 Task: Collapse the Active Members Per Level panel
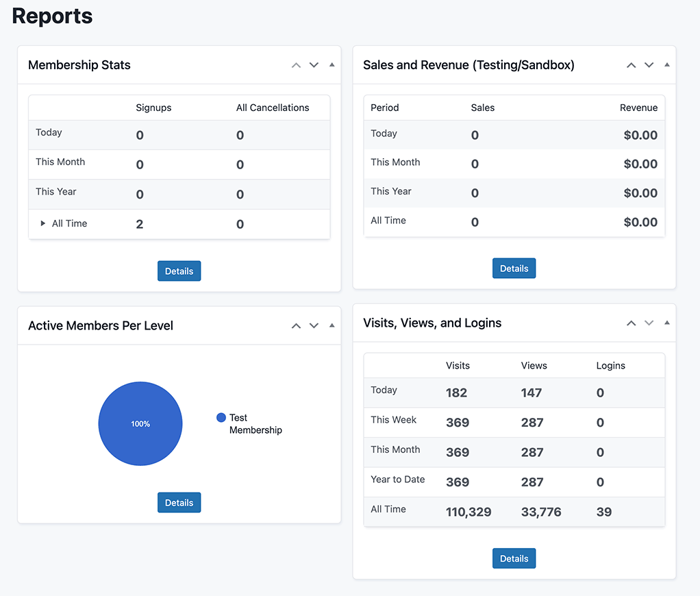pyautogui.click(x=332, y=325)
